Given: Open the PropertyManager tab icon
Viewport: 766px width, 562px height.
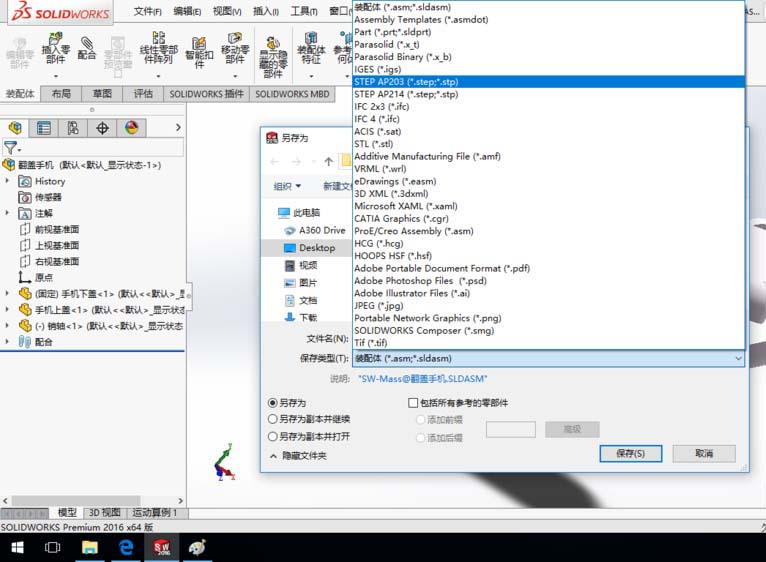Looking at the screenshot, I should (43, 128).
